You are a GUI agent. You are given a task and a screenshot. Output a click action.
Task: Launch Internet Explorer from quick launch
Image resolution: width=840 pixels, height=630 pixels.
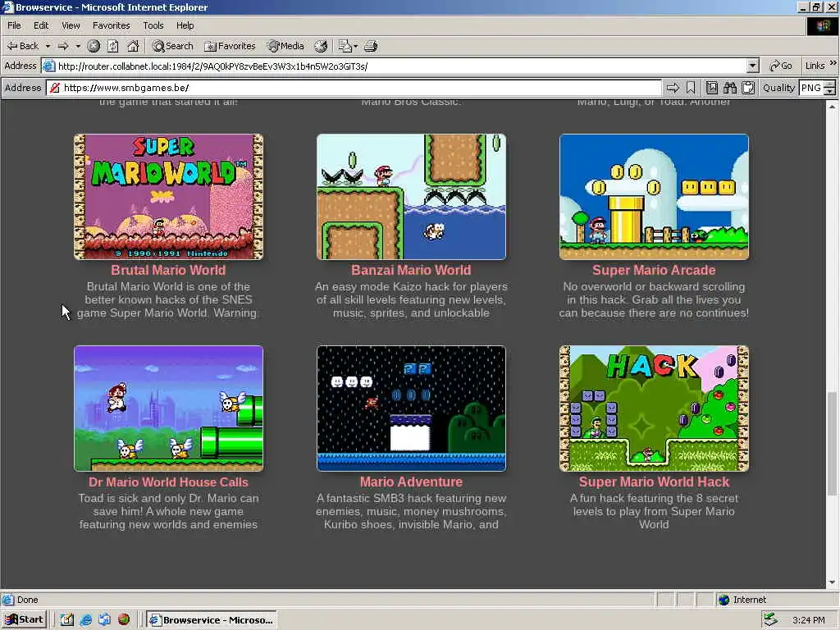(x=85, y=620)
